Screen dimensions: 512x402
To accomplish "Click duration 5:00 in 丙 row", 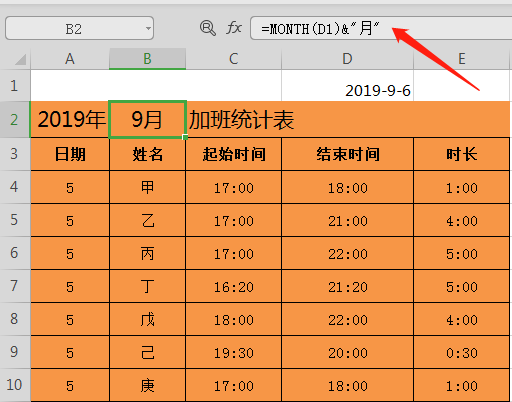I will click(462, 253).
